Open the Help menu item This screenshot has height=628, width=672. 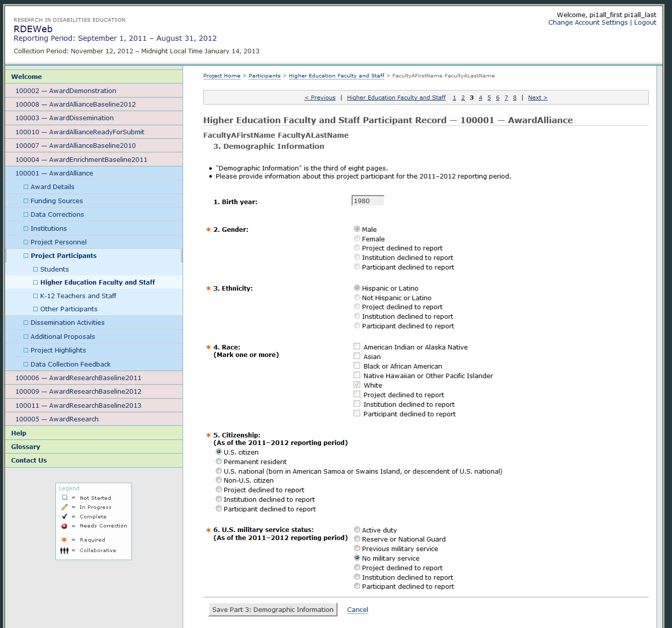coord(19,433)
